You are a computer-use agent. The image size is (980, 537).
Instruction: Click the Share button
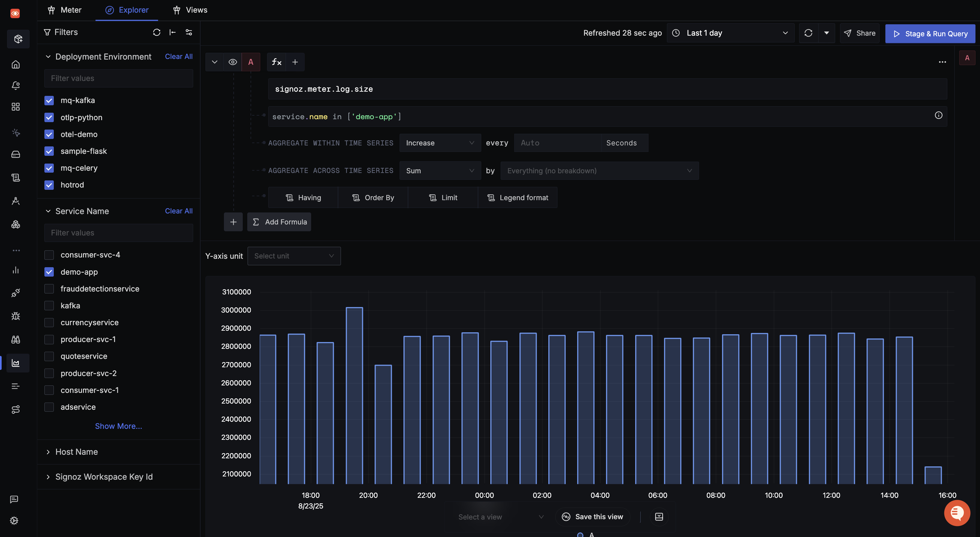(860, 33)
